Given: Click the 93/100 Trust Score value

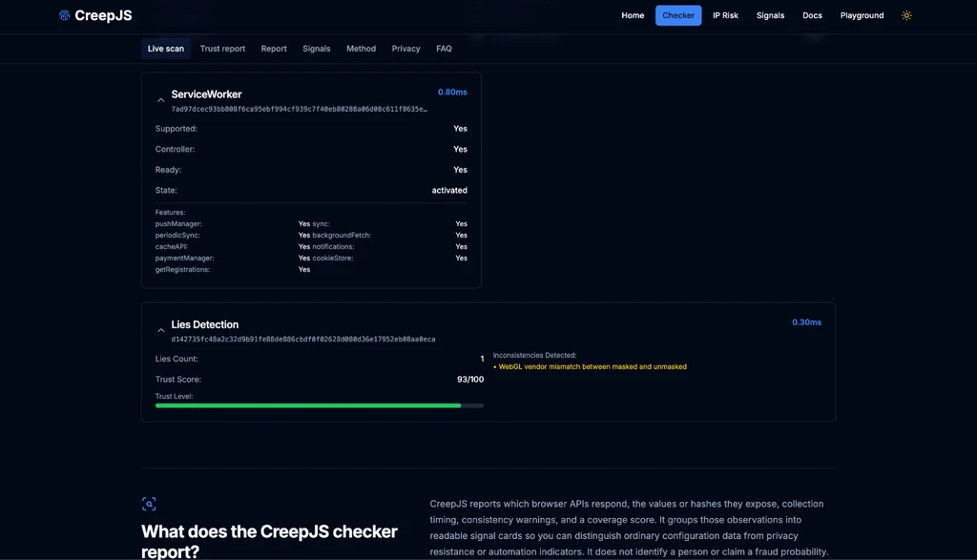Looking at the screenshot, I should coord(469,380).
